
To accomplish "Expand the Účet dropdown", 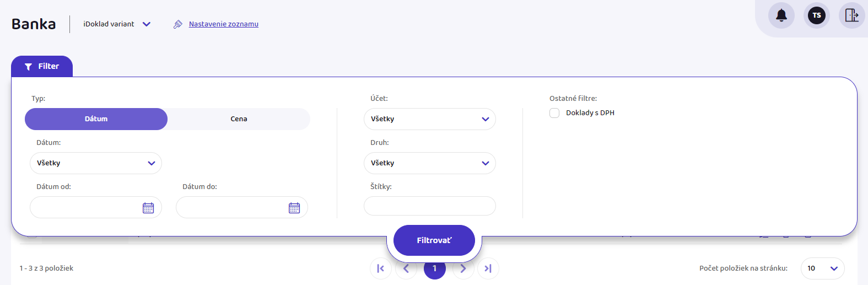I will 429,119.
